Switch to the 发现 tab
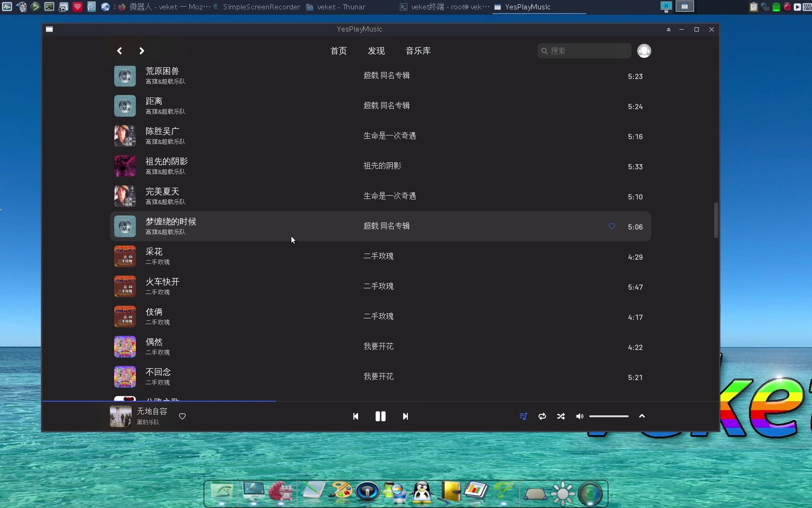812x508 pixels. point(376,50)
